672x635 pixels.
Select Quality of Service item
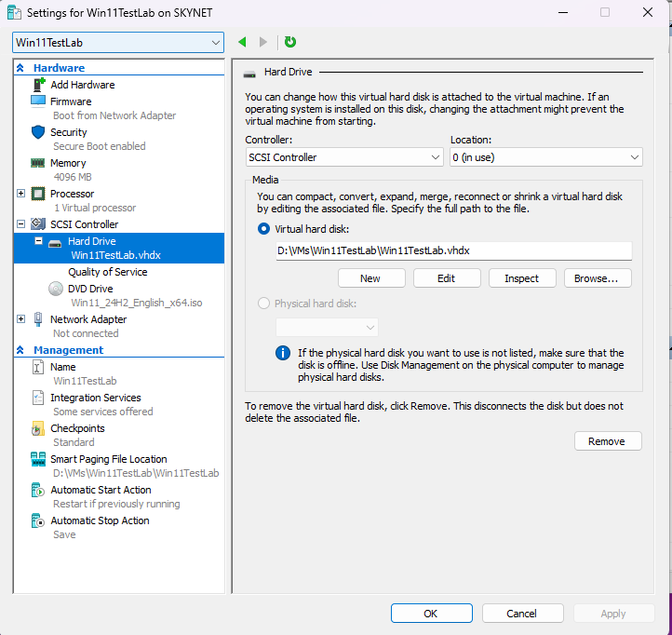108,272
